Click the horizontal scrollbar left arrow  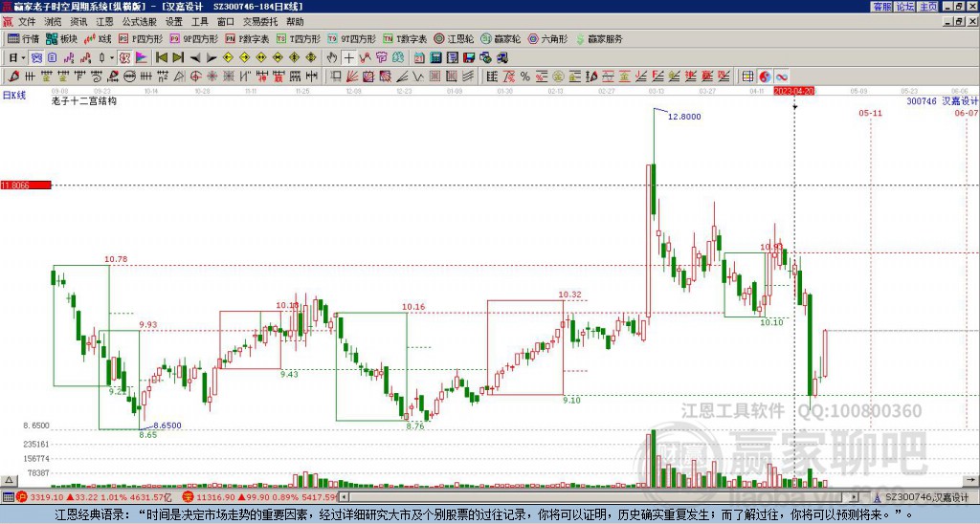click(345, 497)
